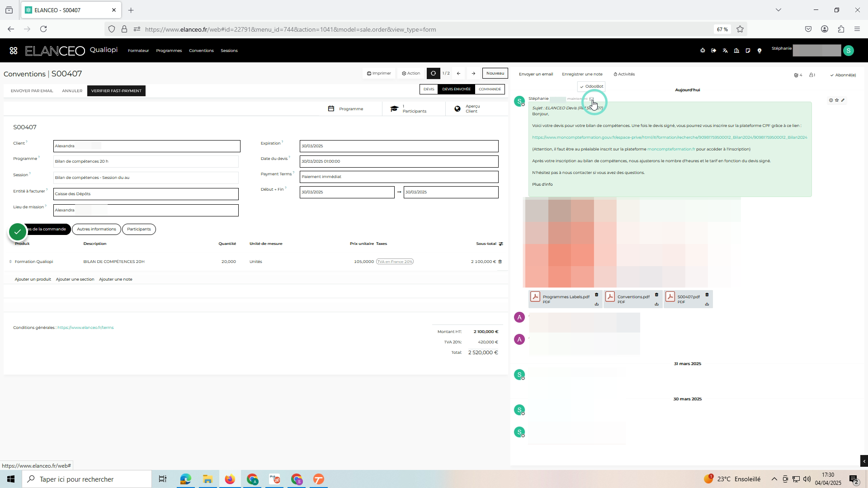Show the followers count icon
868x488 pixels.
click(812, 75)
